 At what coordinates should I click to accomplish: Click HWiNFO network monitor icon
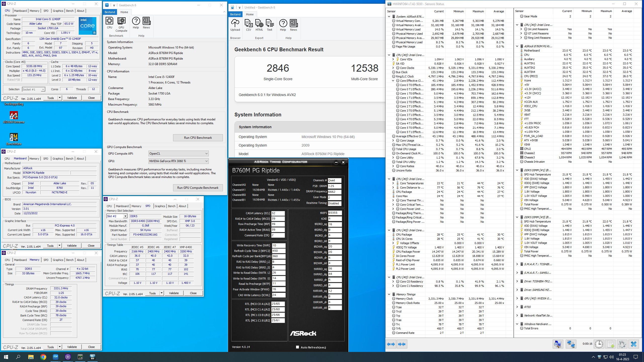click(x=558, y=344)
